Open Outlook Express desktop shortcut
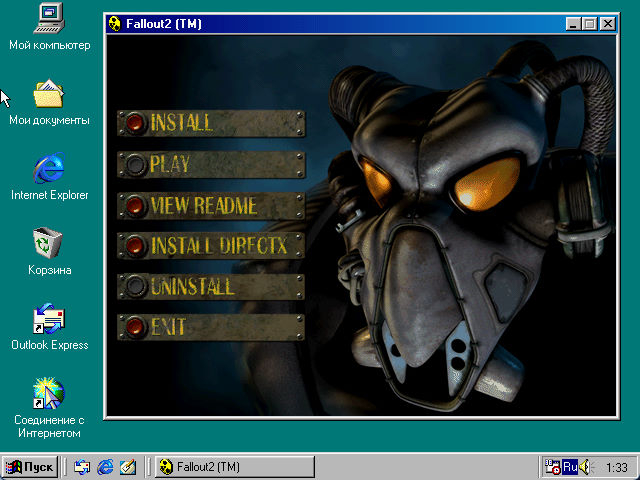Image resolution: width=640 pixels, height=480 pixels. coord(49,327)
